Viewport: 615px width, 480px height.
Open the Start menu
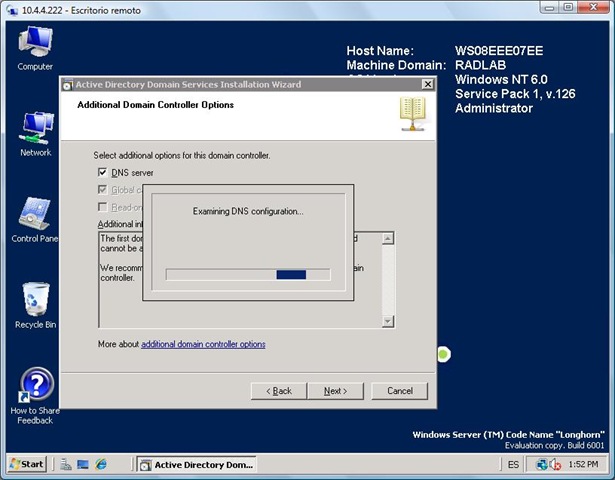(x=27, y=465)
